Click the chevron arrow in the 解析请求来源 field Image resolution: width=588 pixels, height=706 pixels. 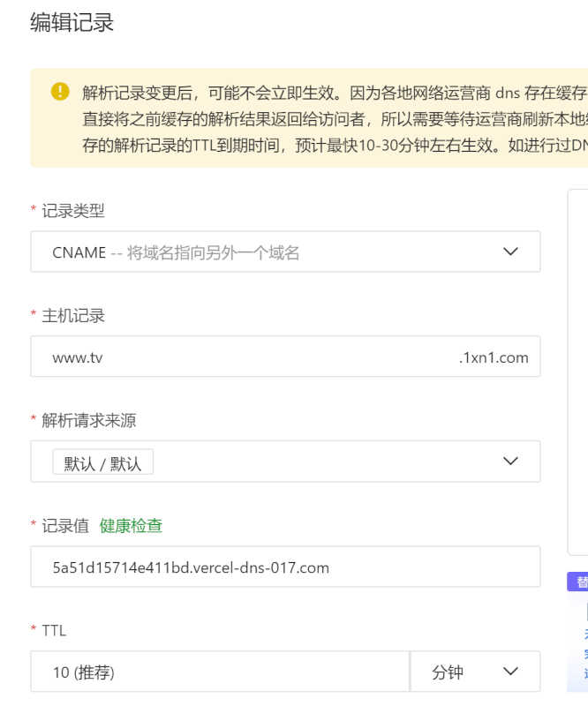(x=510, y=462)
